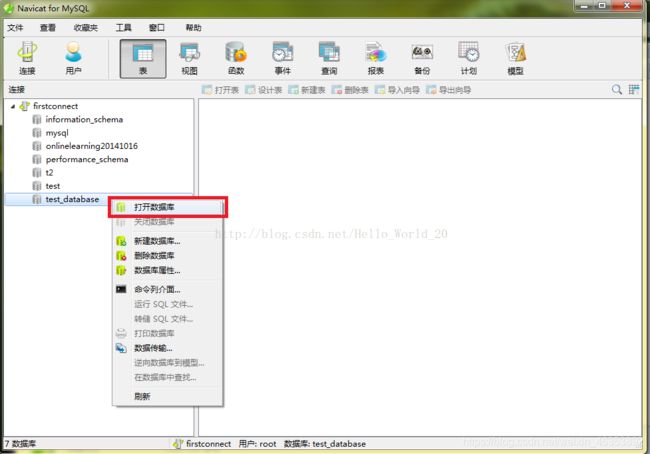Select the test database
Viewport: 650px width, 454px height.
[x=53, y=186]
